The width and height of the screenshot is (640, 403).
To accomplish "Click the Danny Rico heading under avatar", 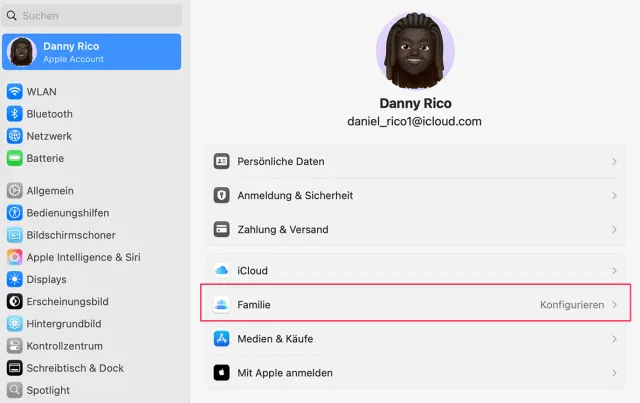I will [x=416, y=103].
